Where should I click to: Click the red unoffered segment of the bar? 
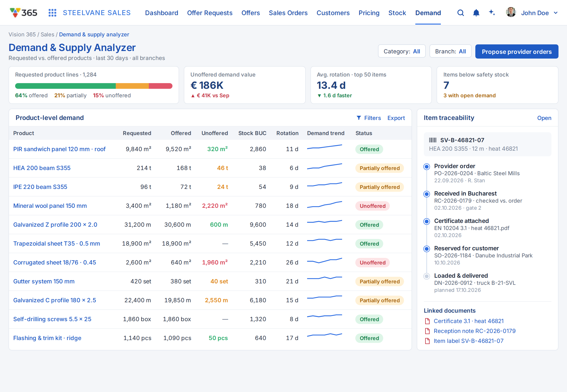tap(160, 86)
